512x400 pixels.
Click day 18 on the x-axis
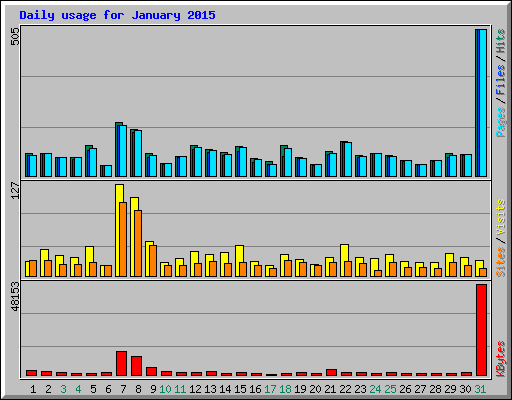point(285,389)
